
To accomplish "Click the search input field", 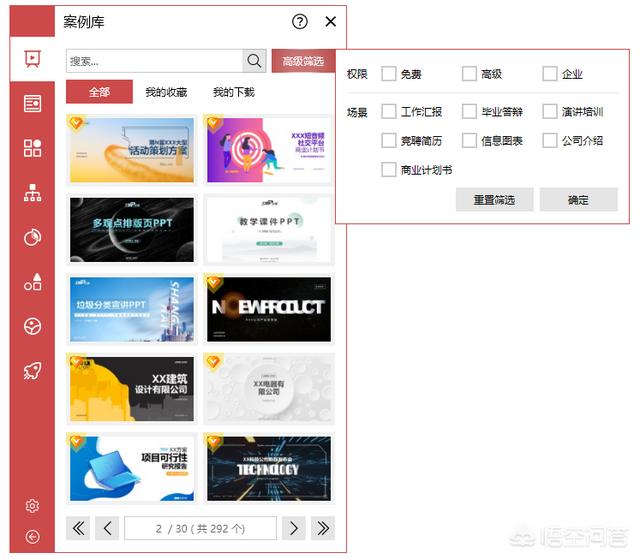I will click(x=154, y=61).
